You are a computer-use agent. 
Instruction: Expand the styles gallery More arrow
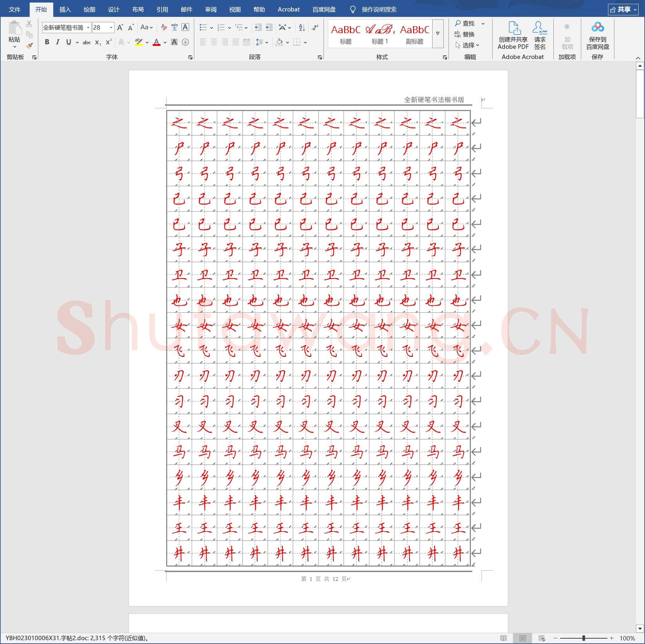pyautogui.click(x=438, y=33)
